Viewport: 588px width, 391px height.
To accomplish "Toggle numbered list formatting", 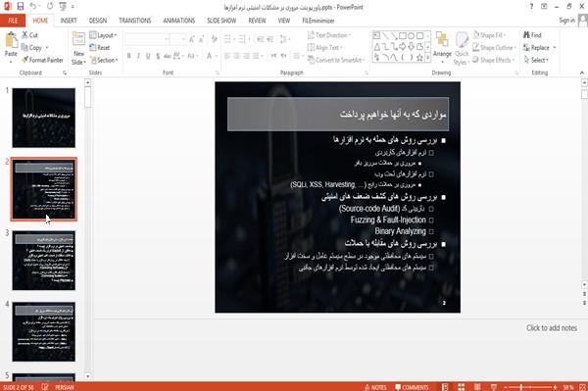I will click(243, 39).
